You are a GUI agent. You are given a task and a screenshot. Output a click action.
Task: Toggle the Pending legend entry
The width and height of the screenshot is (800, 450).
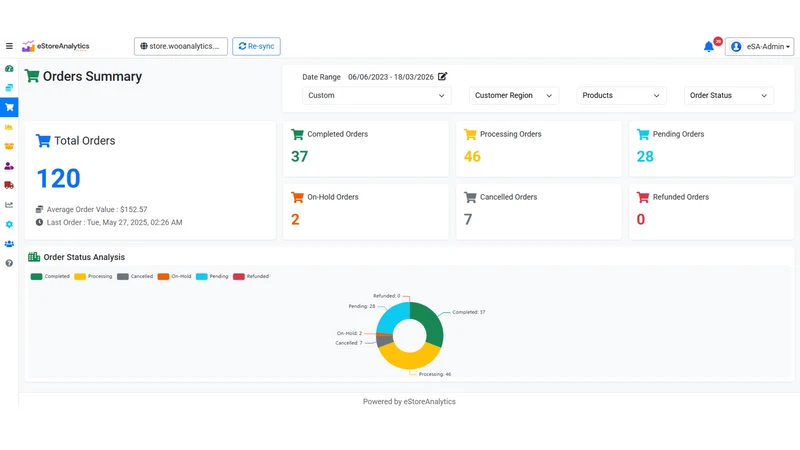tap(212, 277)
